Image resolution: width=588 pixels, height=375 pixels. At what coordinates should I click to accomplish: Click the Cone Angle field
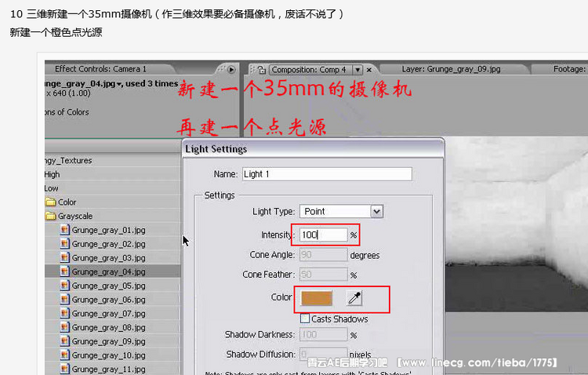(x=323, y=255)
